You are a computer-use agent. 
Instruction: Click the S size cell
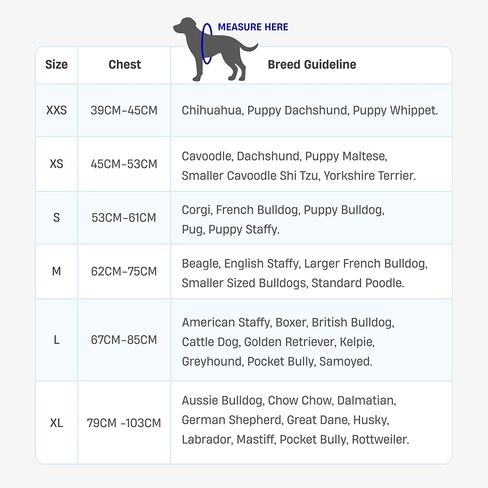coord(56,218)
